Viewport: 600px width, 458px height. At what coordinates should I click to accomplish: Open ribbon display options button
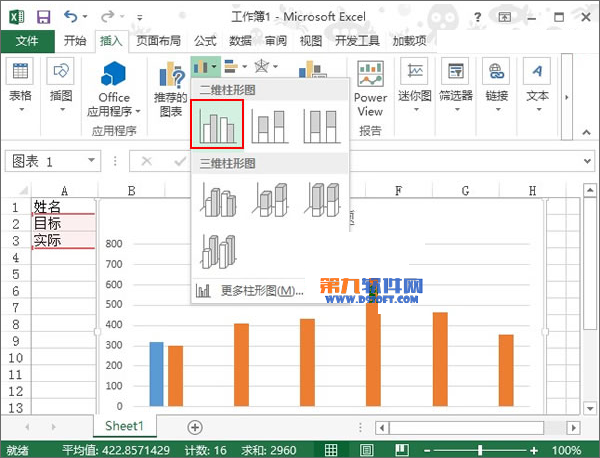505,17
